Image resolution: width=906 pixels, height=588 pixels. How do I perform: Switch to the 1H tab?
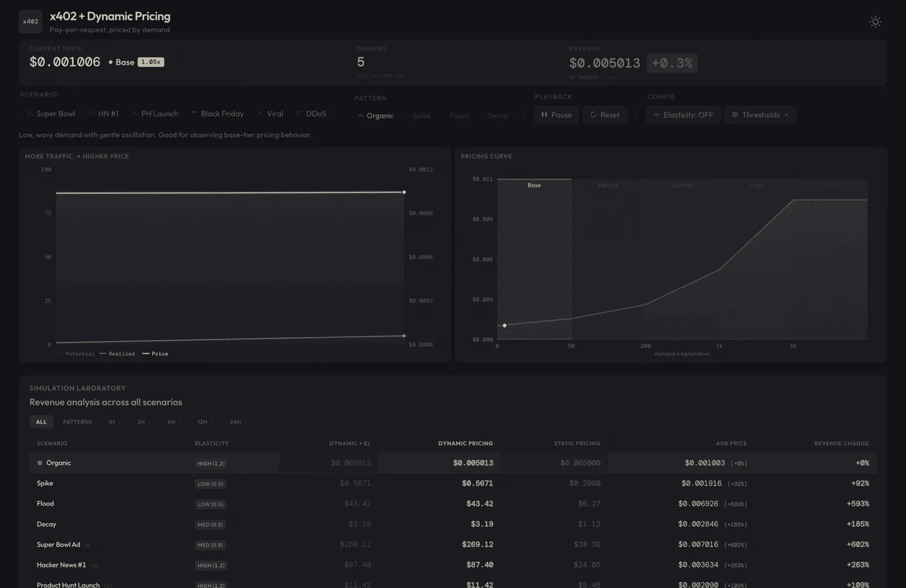pyautogui.click(x=114, y=422)
